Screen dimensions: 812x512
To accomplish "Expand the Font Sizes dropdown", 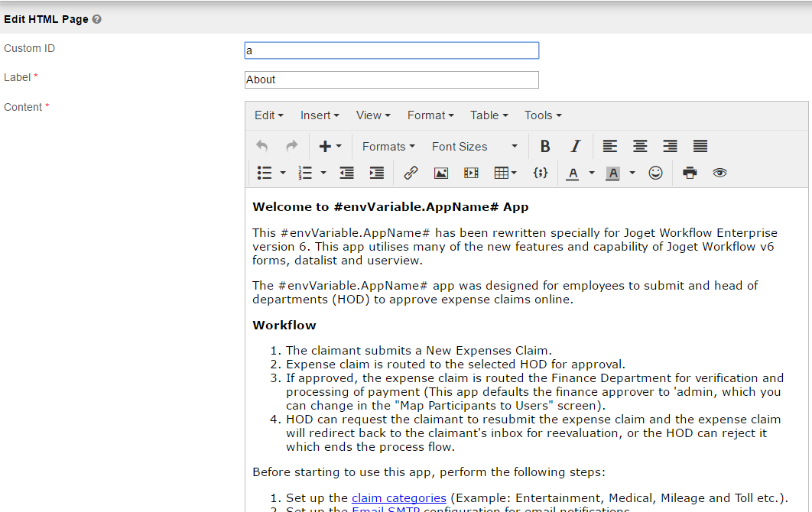I will click(474, 146).
